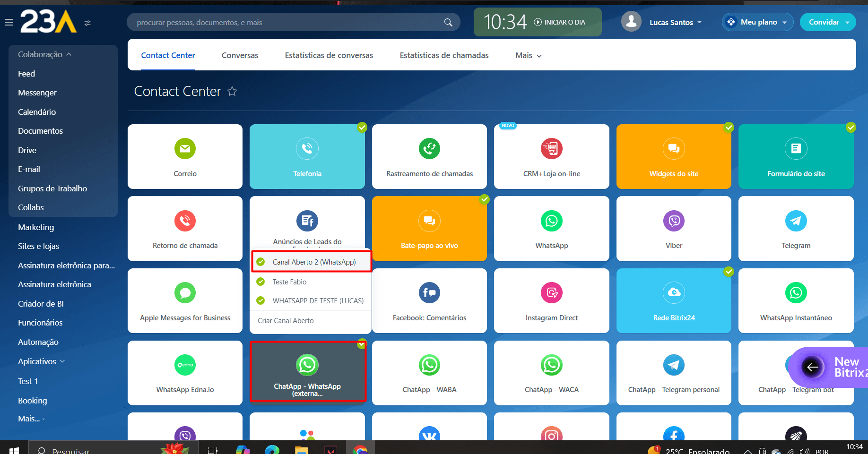
Task: Click Criar Canal Aberto link
Action: click(286, 320)
